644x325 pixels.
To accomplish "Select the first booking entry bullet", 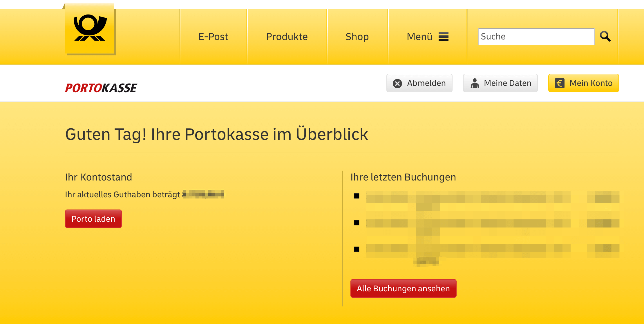I will click(x=357, y=196).
